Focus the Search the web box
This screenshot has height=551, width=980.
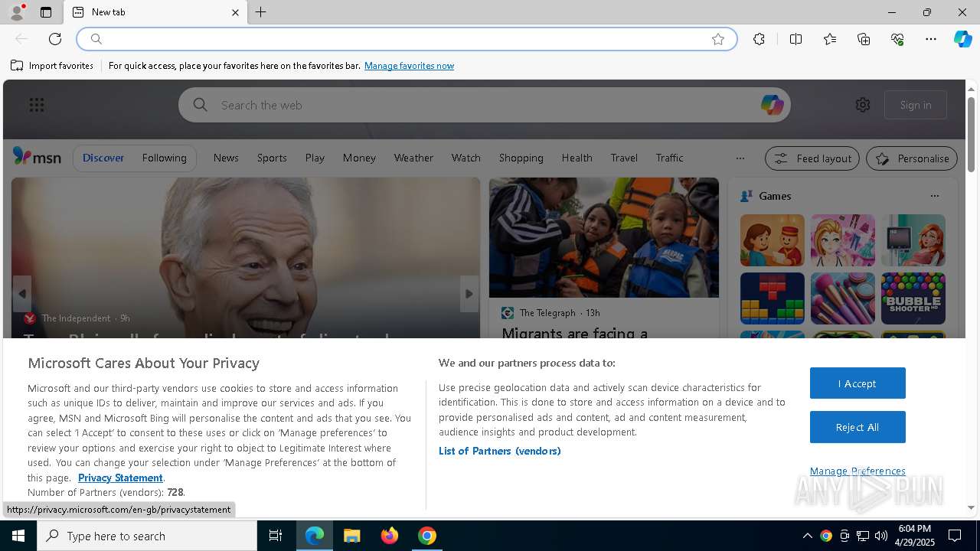coord(485,105)
